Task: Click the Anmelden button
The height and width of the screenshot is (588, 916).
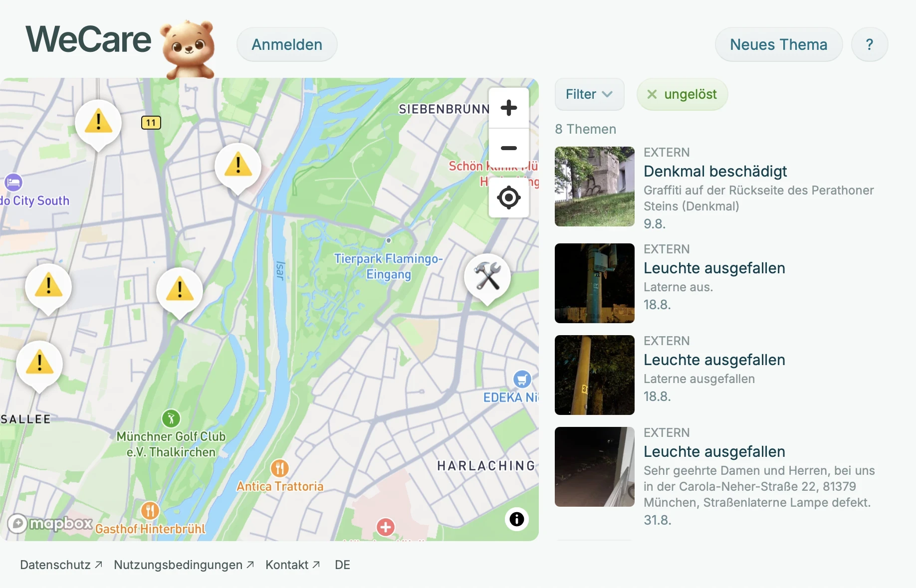Action: (x=287, y=44)
